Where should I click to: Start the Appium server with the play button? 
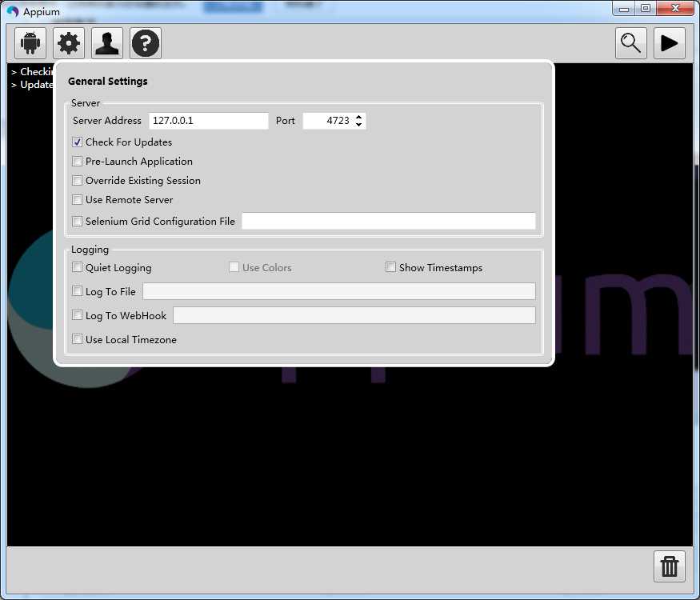(669, 43)
